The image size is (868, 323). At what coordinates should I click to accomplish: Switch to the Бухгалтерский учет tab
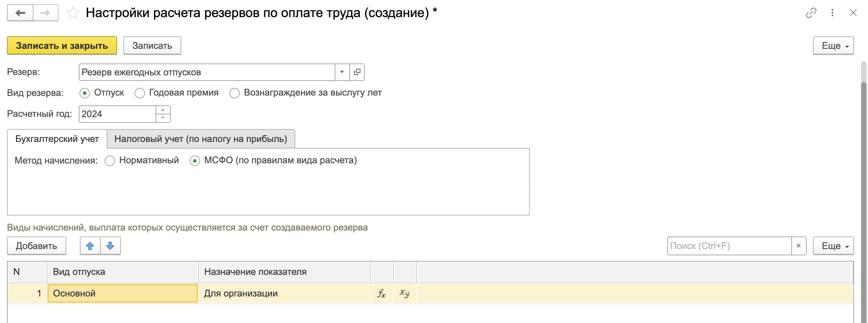(57, 139)
